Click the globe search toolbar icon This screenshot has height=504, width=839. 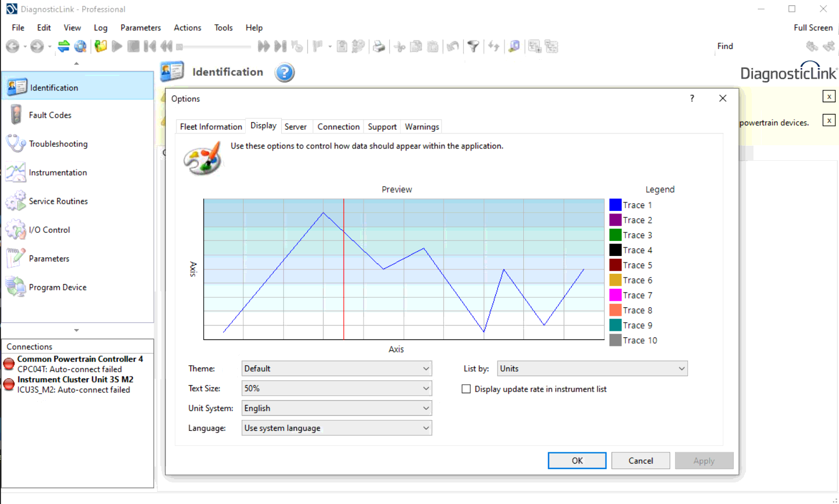point(80,47)
